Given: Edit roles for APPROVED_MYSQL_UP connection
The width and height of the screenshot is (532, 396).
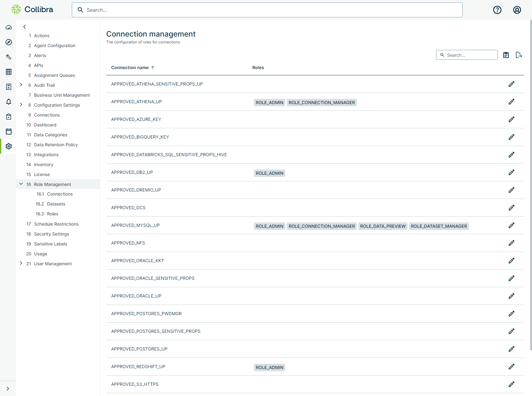Looking at the screenshot, I should coord(511,225).
